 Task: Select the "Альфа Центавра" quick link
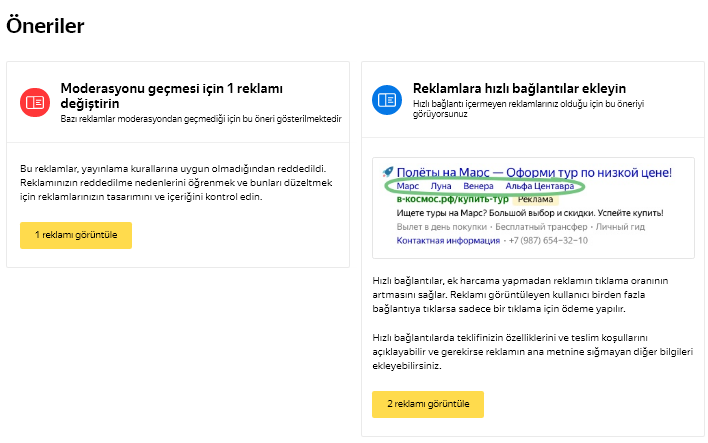540,187
